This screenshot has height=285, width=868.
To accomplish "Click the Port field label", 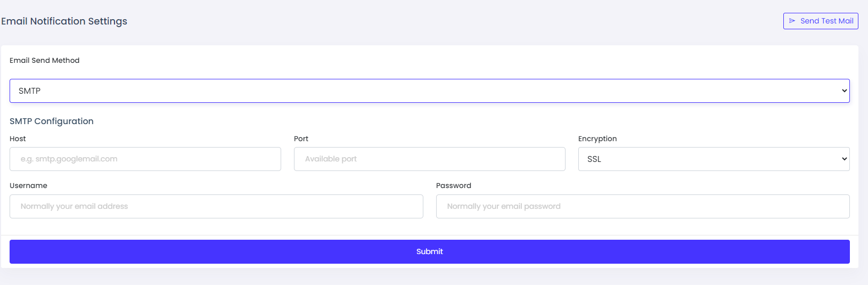I will coord(301,139).
